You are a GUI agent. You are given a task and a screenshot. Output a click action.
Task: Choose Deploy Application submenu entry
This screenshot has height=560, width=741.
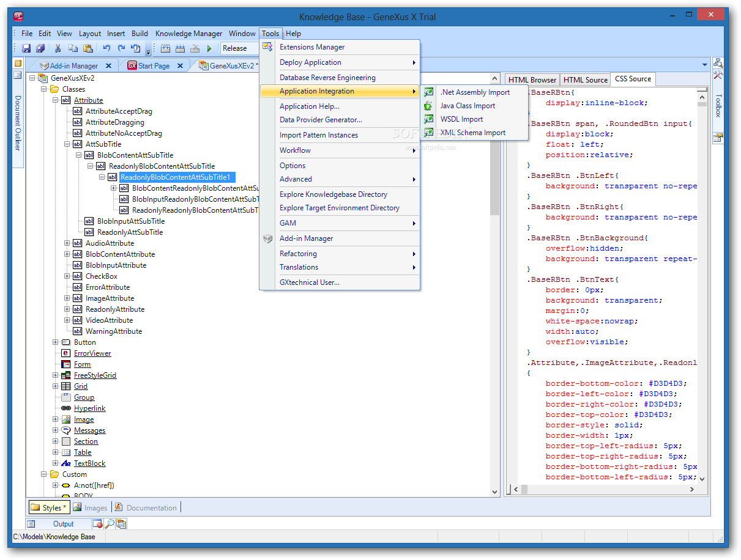tap(340, 62)
